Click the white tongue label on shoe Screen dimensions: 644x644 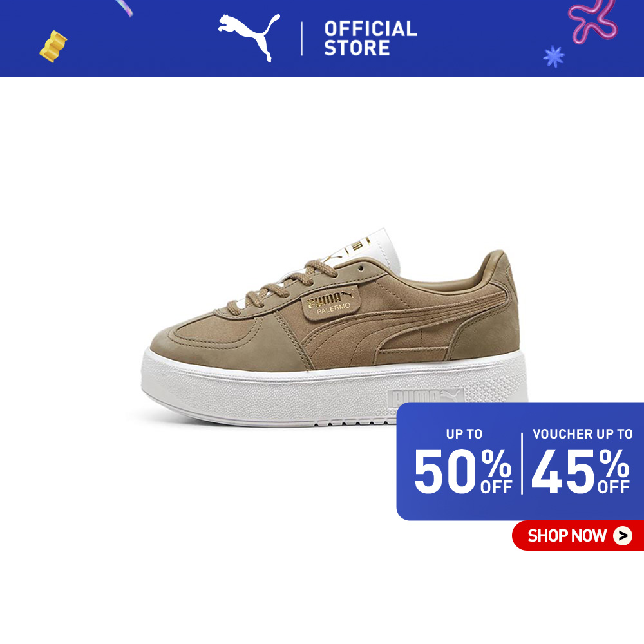pyautogui.click(x=367, y=249)
